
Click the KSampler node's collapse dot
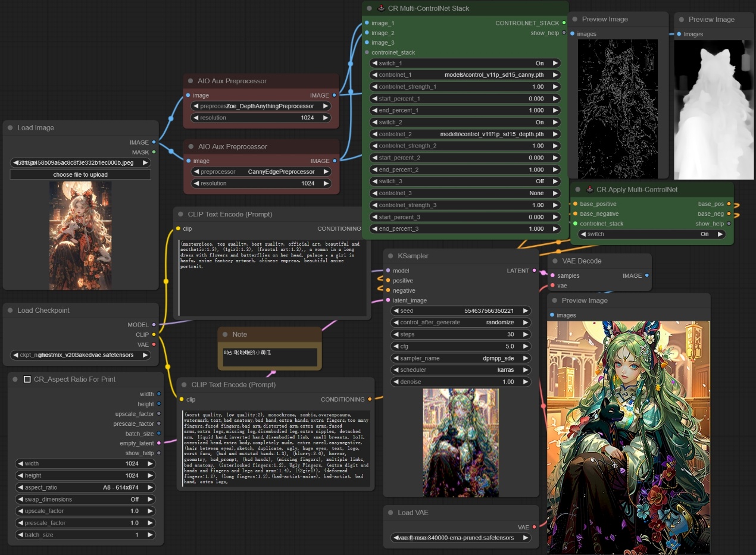(x=391, y=256)
